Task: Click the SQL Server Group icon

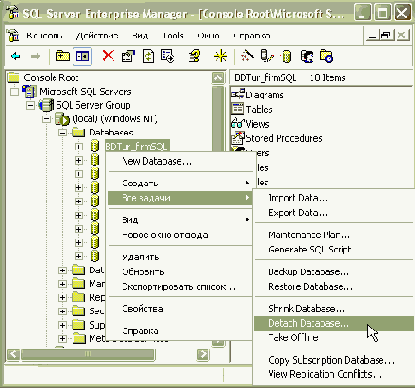Action: (46, 105)
